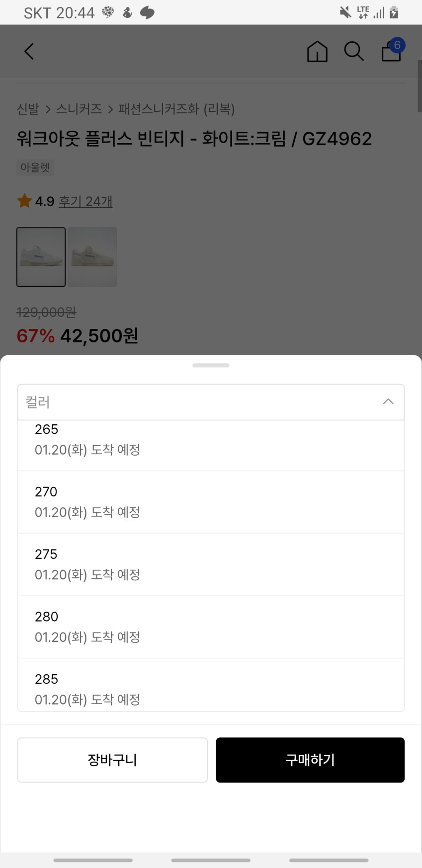Screen dimensions: 422x868
Task: Open the 신발 breadcrumb link
Action: [28, 109]
